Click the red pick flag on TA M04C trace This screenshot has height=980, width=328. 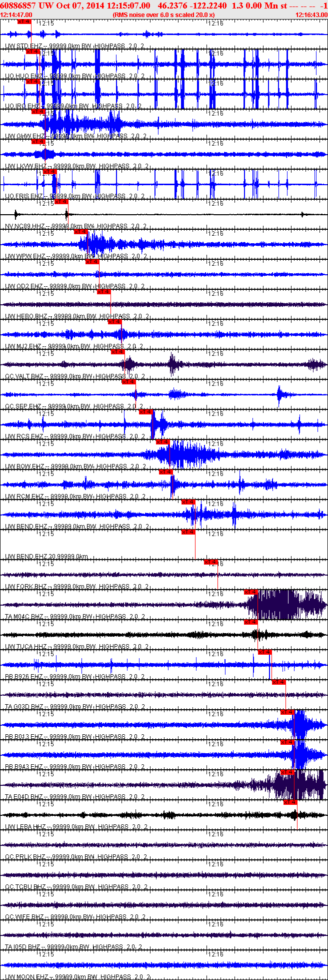click(250, 592)
